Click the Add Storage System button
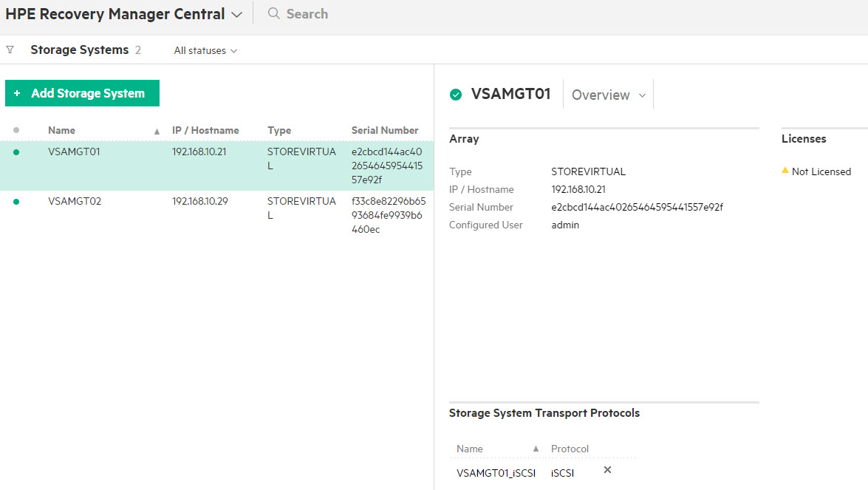 [x=82, y=93]
